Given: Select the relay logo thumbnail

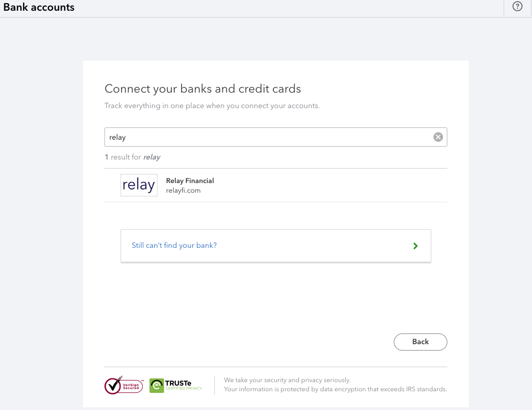Looking at the screenshot, I should coord(139,185).
